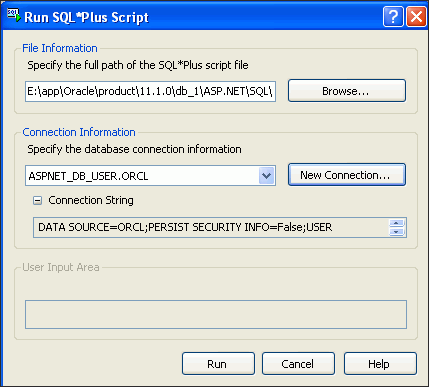Click the User Input Area text box
Viewport: 429px width, 387px height.
(x=216, y=314)
